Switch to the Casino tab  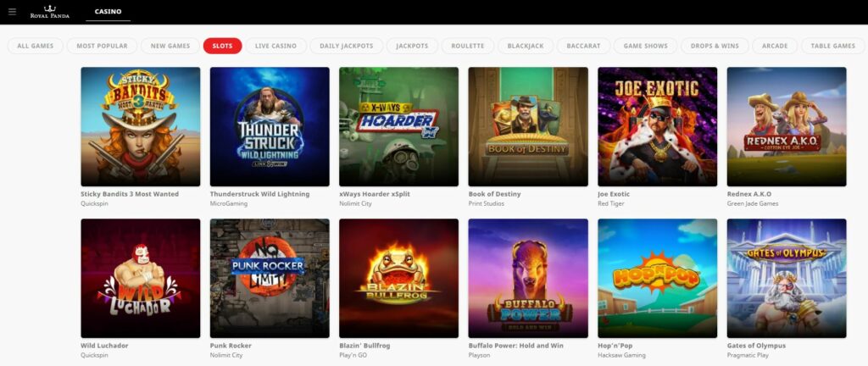(x=108, y=12)
